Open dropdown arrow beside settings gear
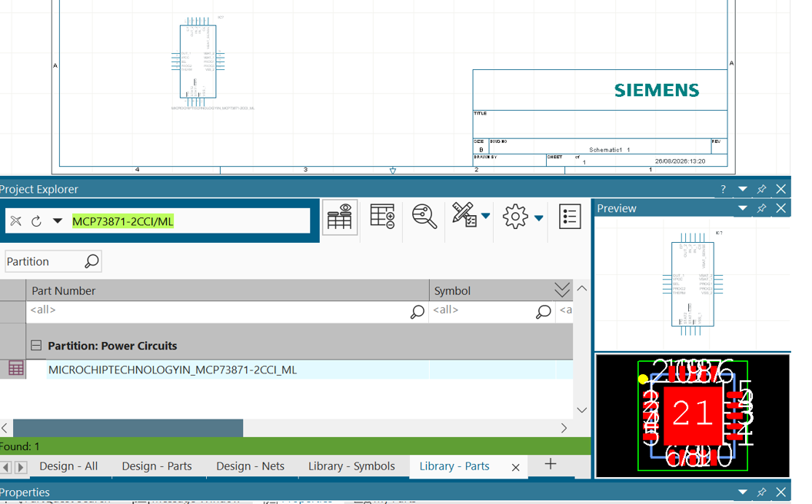This screenshot has height=504, width=812. pyautogui.click(x=539, y=218)
